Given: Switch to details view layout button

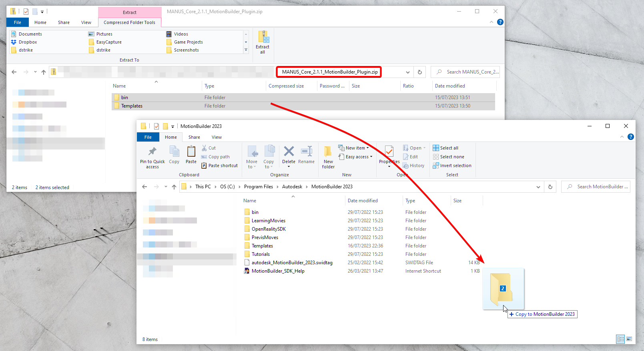Looking at the screenshot, I should [x=620, y=339].
